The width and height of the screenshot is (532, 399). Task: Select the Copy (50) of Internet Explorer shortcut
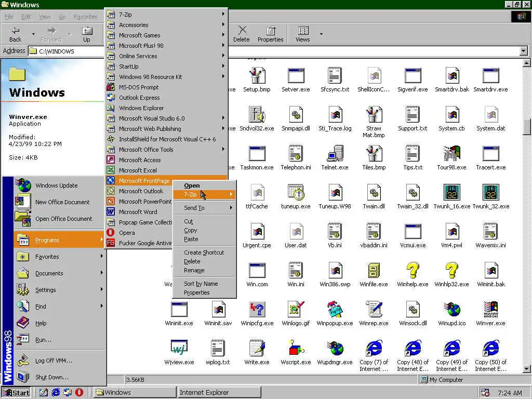pyautogui.click(x=490, y=356)
